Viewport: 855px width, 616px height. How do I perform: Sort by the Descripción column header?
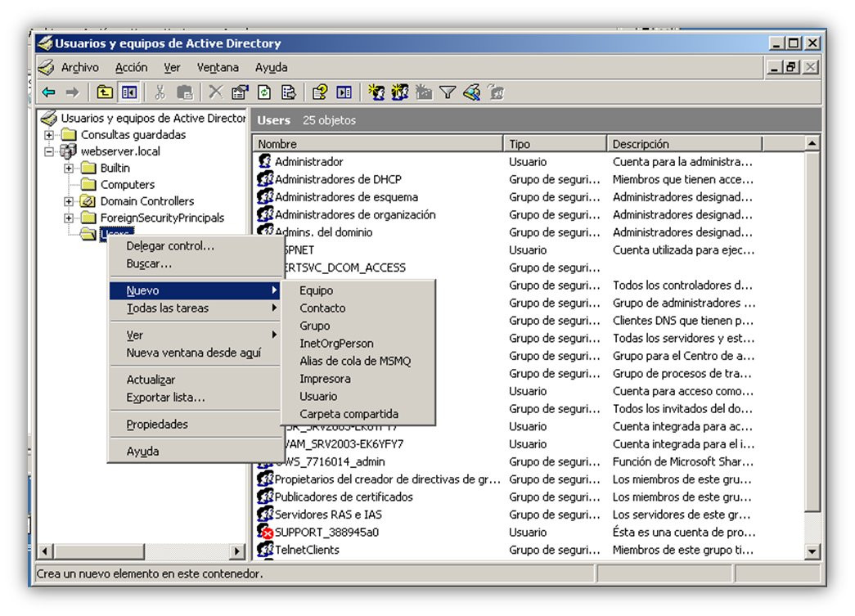tap(685, 144)
